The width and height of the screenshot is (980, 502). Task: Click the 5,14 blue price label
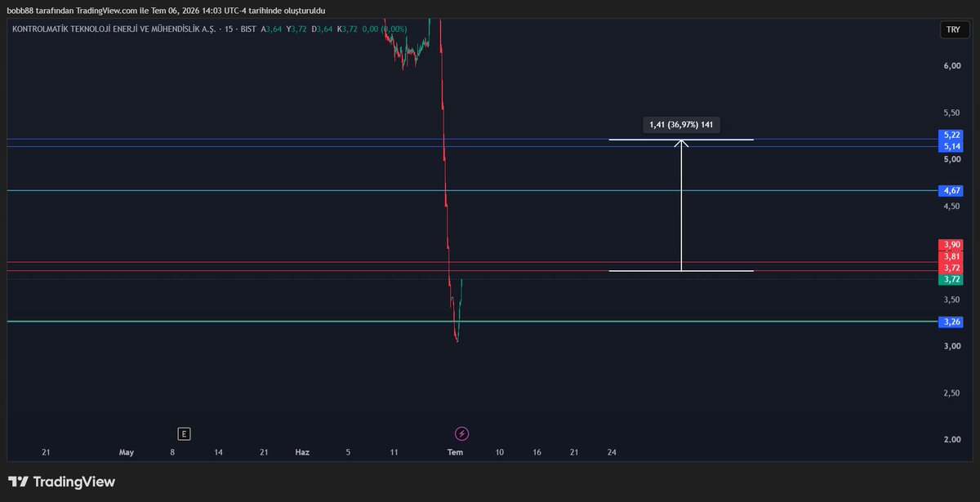[951, 146]
